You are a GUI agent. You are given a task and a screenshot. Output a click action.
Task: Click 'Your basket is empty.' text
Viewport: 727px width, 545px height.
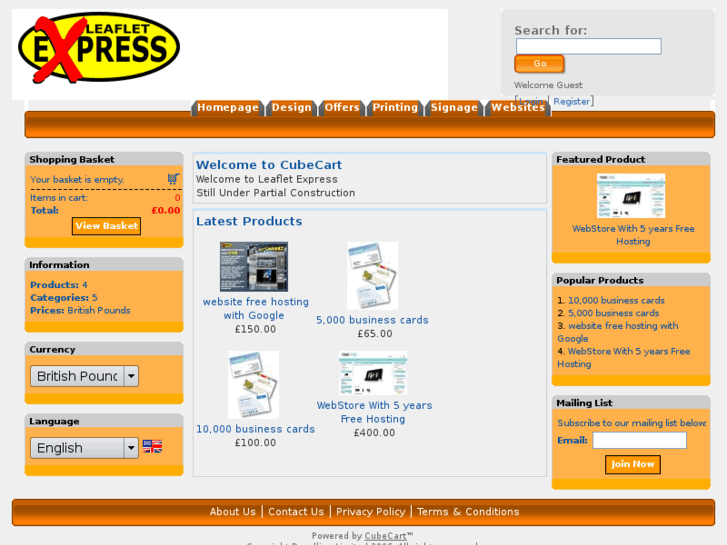tap(77, 180)
